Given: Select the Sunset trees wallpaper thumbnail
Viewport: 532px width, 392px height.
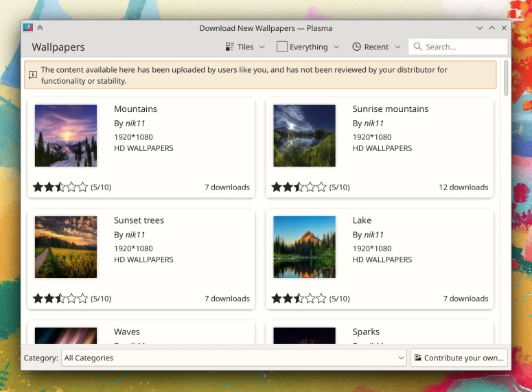Looking at the screenshot, I should [66, 247].
